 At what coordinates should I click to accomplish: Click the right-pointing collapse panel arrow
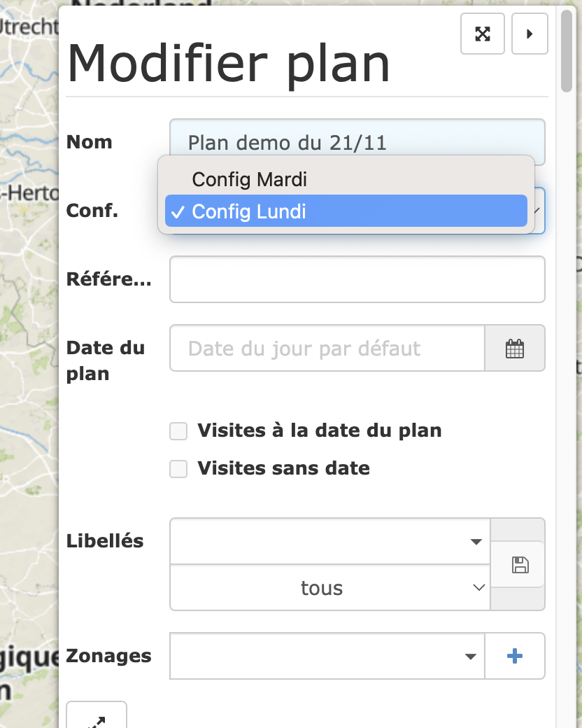[x=530, y=34]
